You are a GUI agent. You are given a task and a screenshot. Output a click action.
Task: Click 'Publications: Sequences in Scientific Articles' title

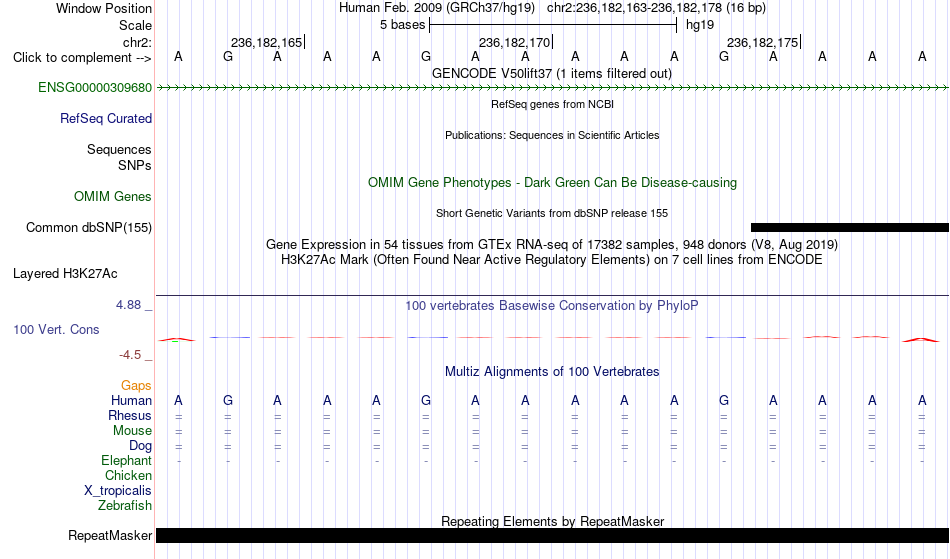(552, 135)
